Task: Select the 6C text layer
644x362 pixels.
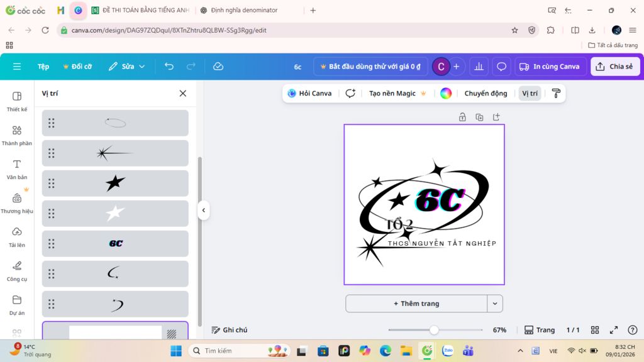Action: pos(115,243)
